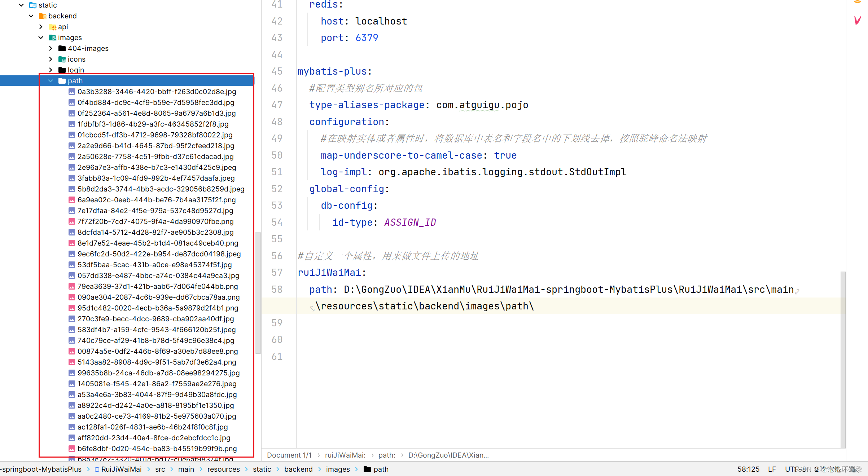The width and height of the screenshot is (868, 476).
Task: Click the api folder icon
Action: click(52, 27)
